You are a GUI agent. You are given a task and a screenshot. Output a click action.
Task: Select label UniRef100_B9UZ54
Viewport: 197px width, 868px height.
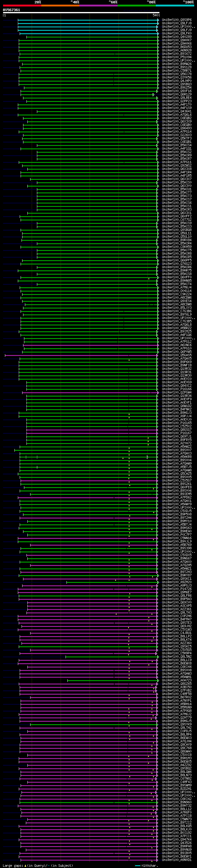point(177,88)
